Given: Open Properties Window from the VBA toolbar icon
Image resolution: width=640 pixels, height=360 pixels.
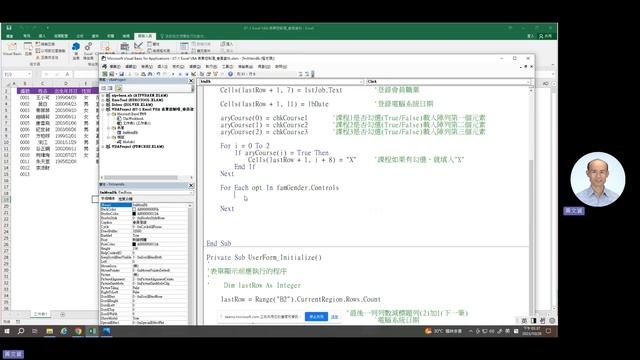Looking at the screenshot, I should pos(209,74).
